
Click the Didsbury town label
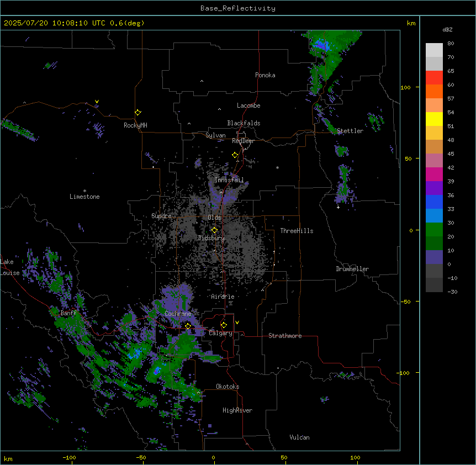tap(211, 238)
